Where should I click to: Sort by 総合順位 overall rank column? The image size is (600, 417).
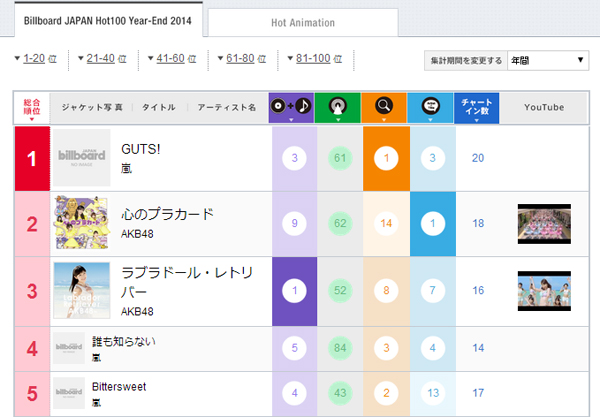[x=31, y=107]
